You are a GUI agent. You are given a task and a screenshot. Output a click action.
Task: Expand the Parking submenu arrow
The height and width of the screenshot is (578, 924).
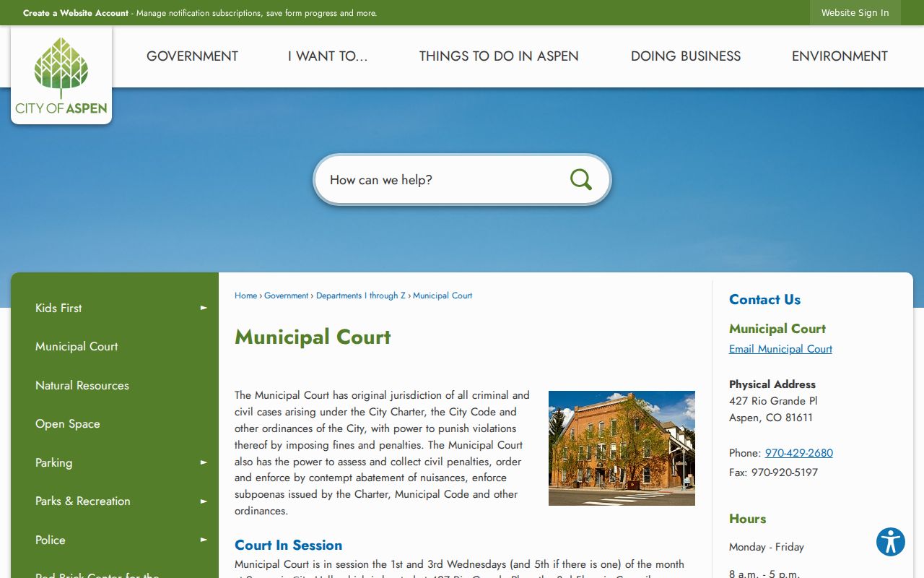pos(204,462)
